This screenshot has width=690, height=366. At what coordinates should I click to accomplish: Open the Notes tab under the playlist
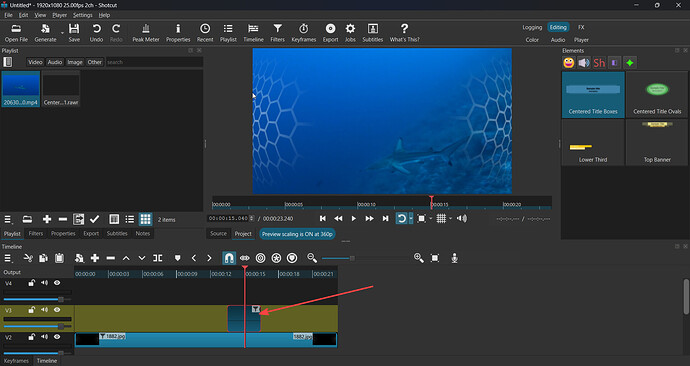coord(143,234)
